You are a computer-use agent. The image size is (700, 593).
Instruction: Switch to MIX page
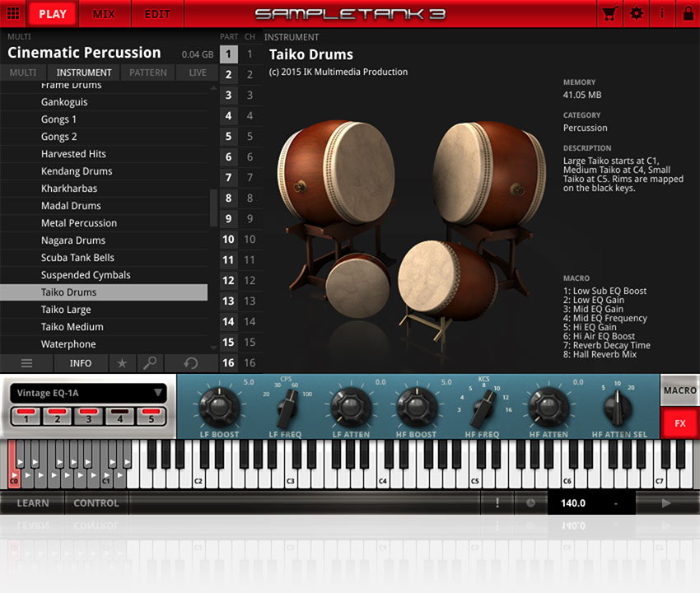pos(104,14)
